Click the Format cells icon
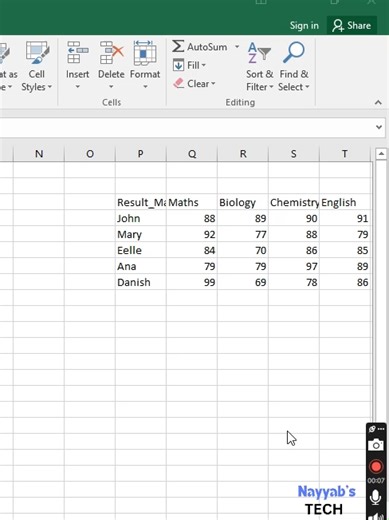This screenshot has width=389, height=520. [x=145, y=52]
